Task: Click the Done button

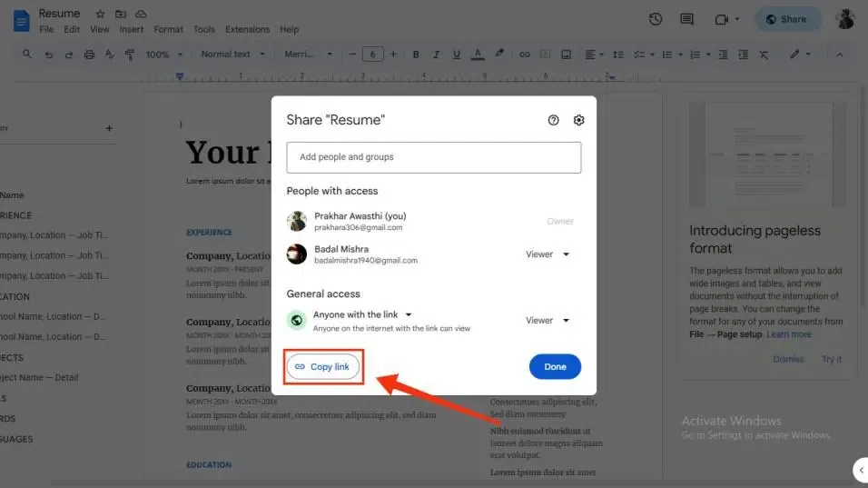Action: tap(555, 367)
